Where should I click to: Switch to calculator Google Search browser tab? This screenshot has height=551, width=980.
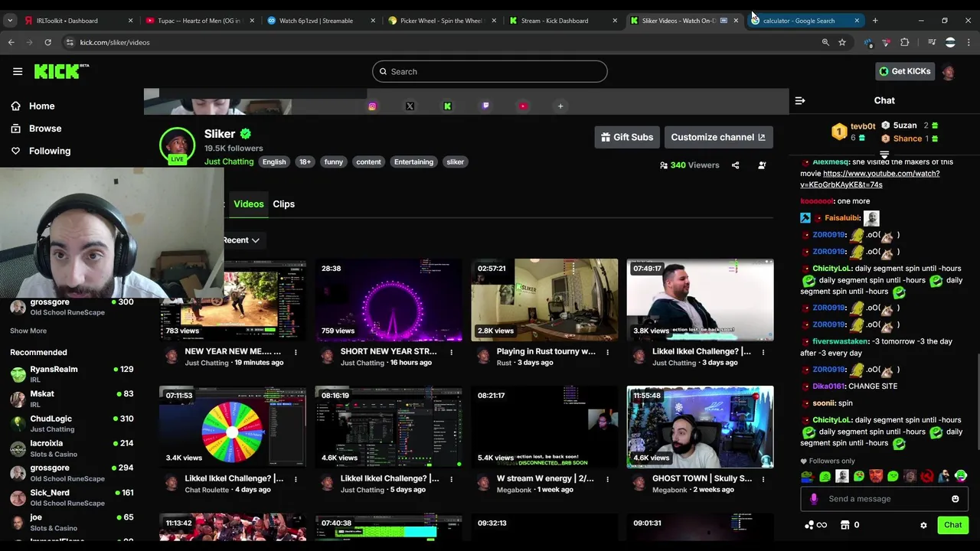pos(804,21)
